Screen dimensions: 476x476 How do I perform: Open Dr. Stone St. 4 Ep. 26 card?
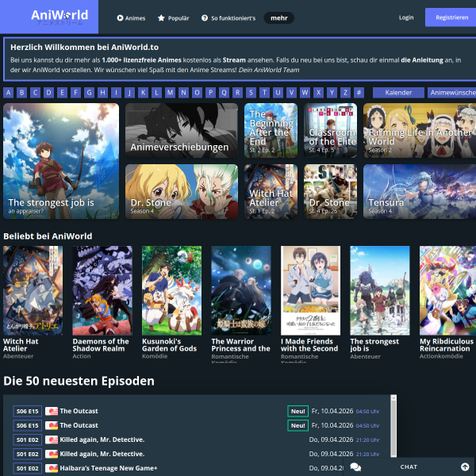330,191
